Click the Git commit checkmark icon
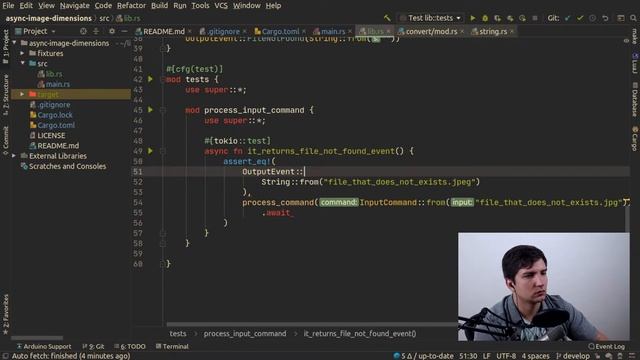Viewport: 640px width, 360px height. tap(580, 18)
